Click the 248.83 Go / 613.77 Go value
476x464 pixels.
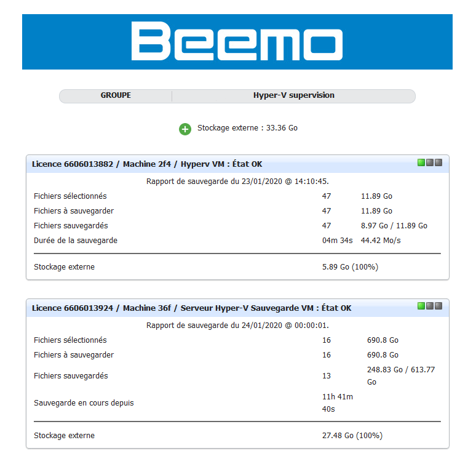401,376
